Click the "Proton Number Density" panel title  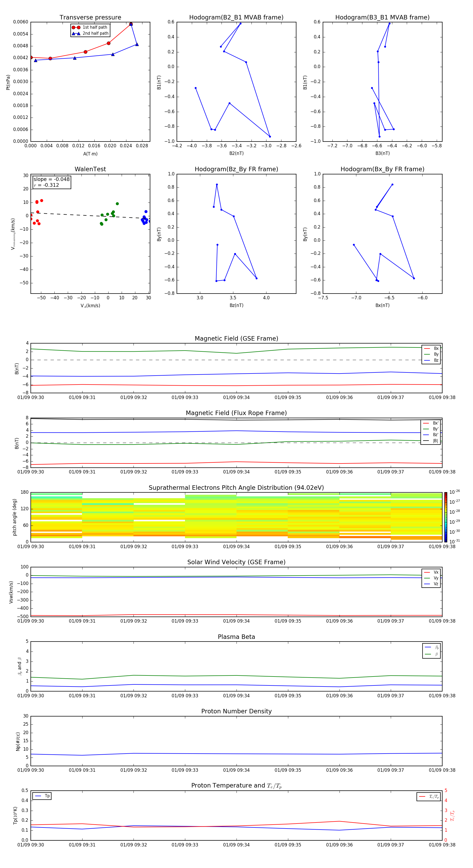[x=236, y=711]
